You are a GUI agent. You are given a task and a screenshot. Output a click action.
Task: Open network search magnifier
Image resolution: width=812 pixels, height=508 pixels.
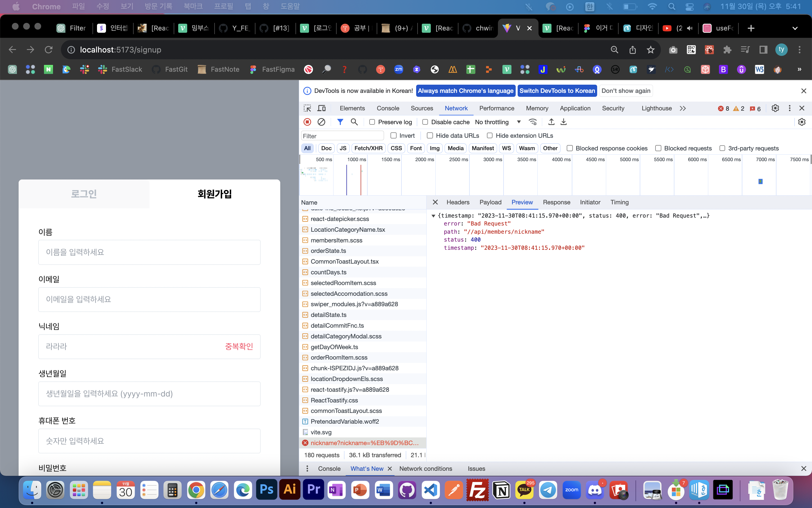coord(354,122)
